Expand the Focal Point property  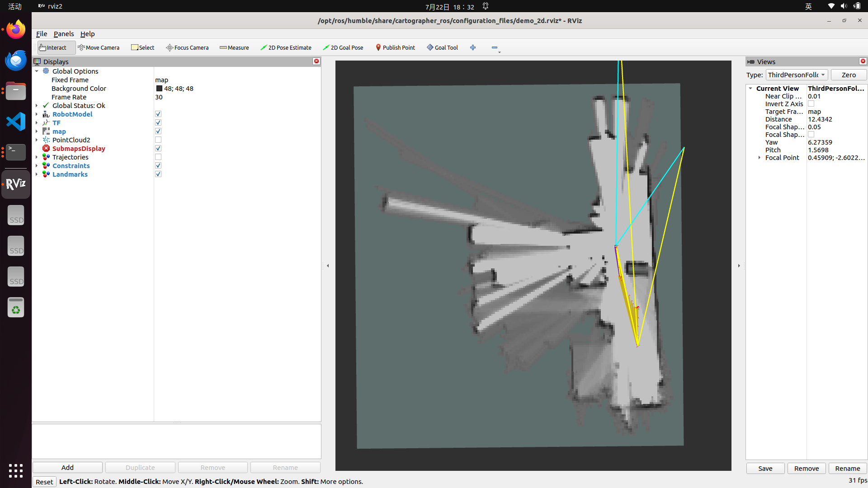(759, 158)
